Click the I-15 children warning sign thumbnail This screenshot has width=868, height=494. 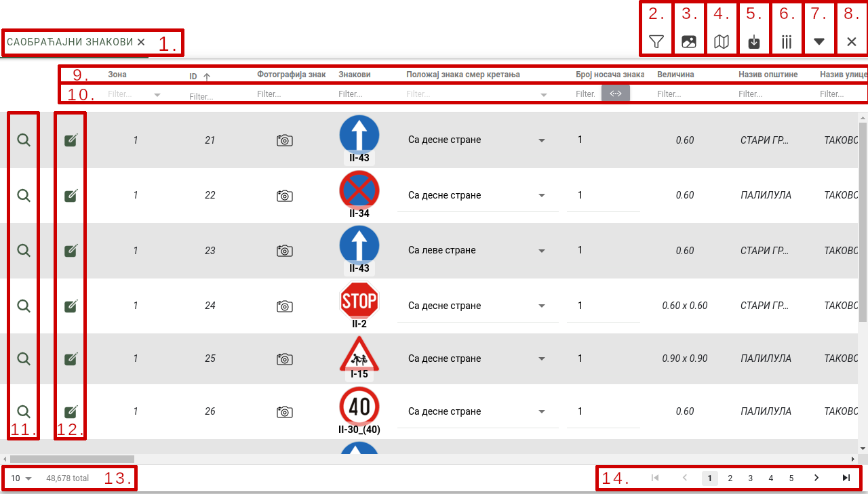coord(359,355)
